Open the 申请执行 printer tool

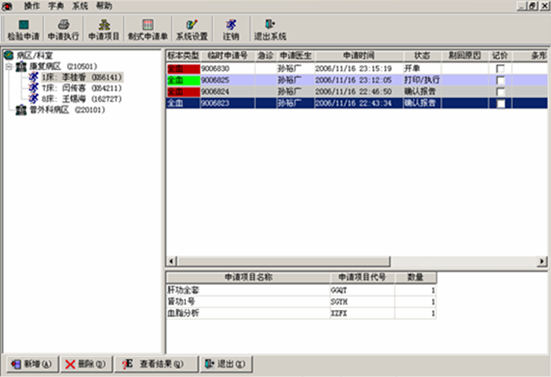[x=63, y=30]
